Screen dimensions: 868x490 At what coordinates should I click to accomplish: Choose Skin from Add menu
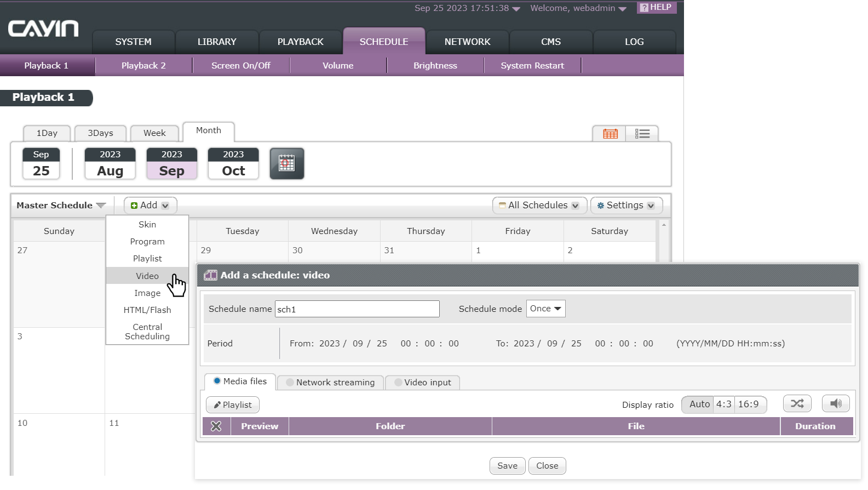pyautogui.click(x=147, y=224)
